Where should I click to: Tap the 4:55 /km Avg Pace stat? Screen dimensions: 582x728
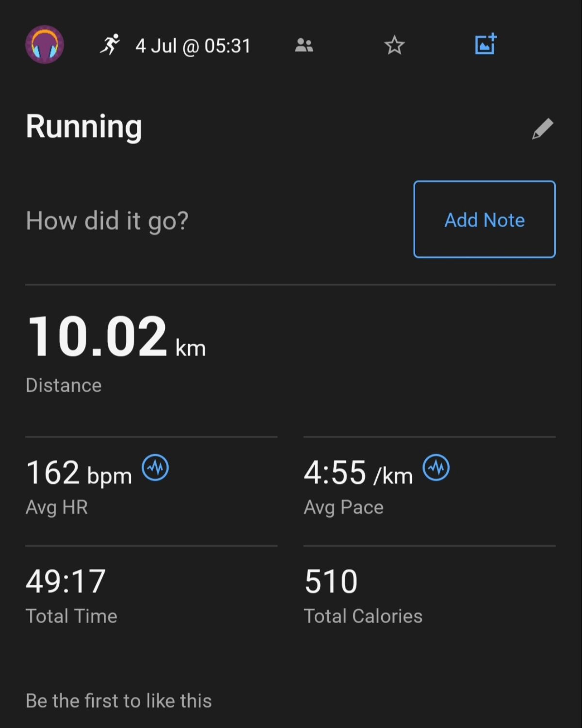[358, 473]
